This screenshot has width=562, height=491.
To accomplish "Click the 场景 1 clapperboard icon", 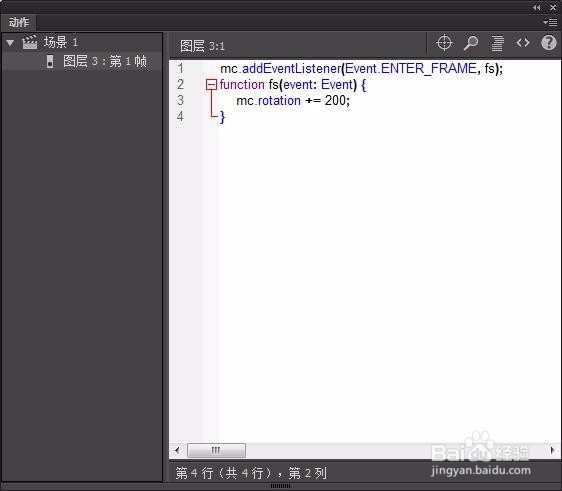I will tap(30, 42).
